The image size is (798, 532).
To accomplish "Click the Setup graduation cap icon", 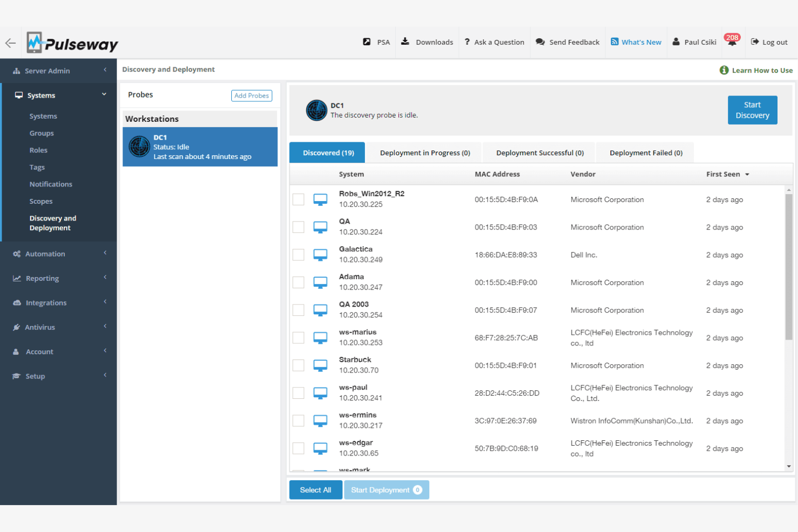I will (x=17, y=376).
